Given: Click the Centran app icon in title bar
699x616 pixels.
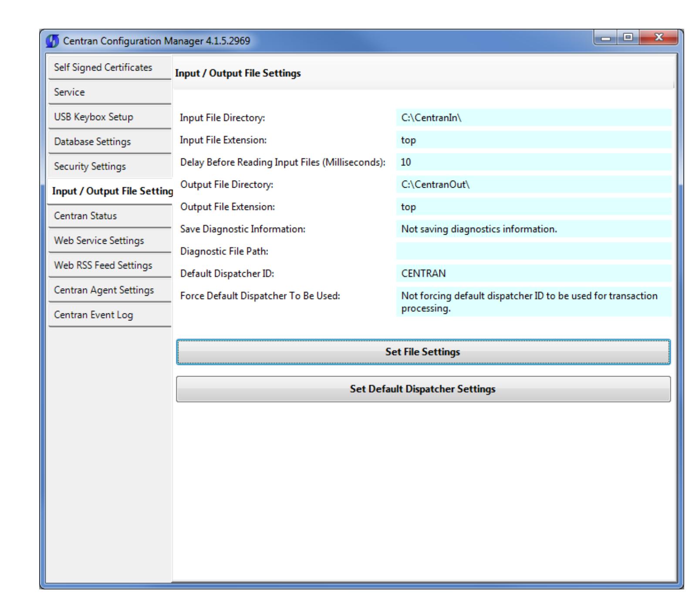Looking at the screenshot, I should 52,41.
